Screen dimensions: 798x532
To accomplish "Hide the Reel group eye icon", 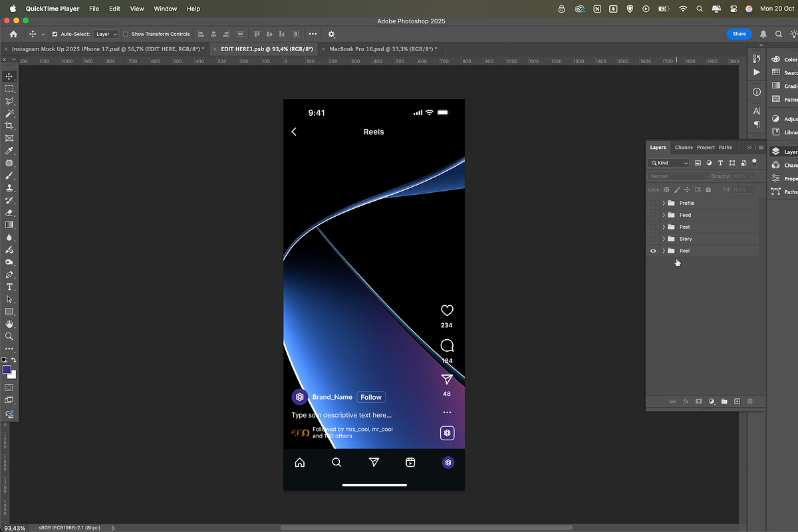I will click(653, 251).
